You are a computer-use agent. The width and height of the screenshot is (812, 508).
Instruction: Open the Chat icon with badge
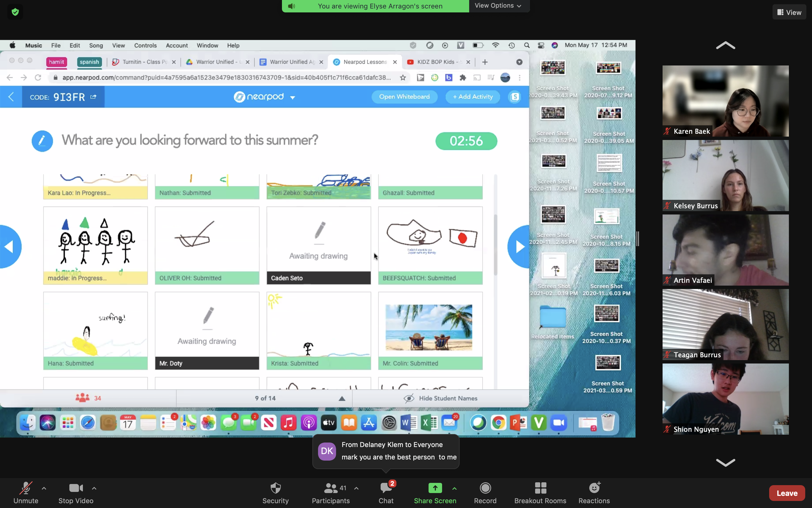[387, 487]
